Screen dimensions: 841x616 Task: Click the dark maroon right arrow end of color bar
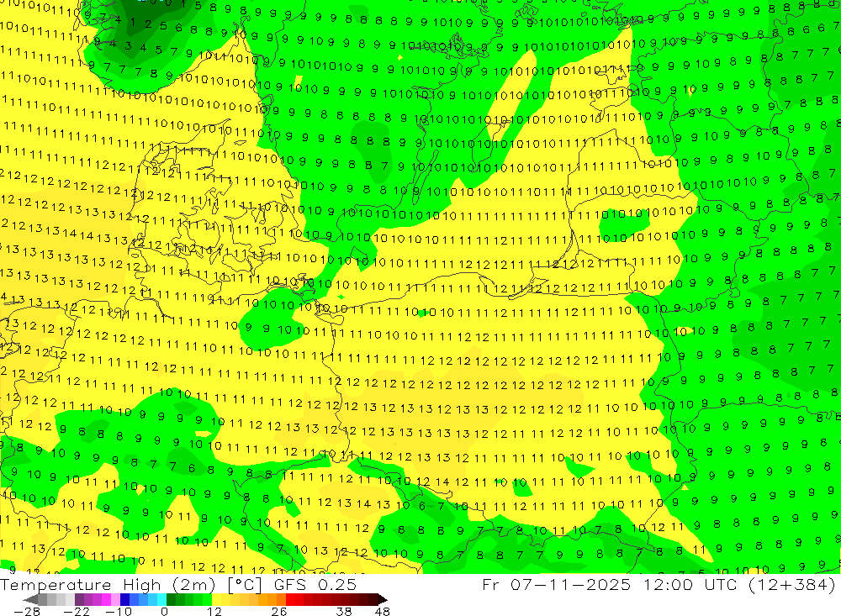(382, 600)
